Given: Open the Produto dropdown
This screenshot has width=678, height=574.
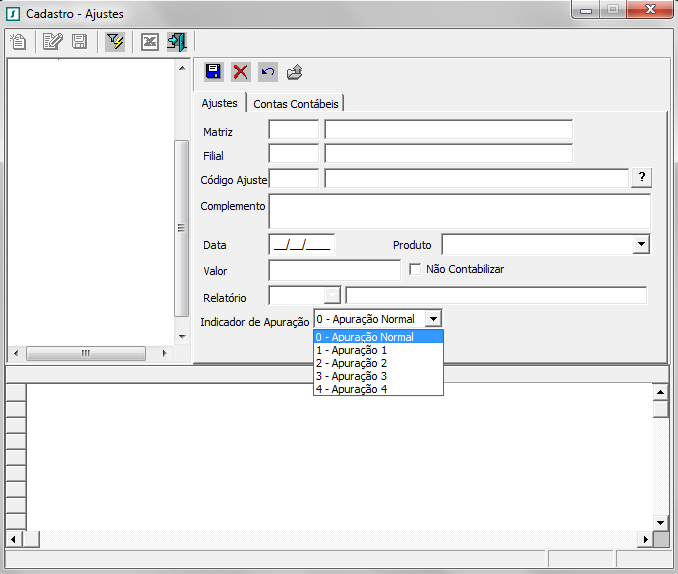Looking at the screenshot, I should (x=640, y=244).
